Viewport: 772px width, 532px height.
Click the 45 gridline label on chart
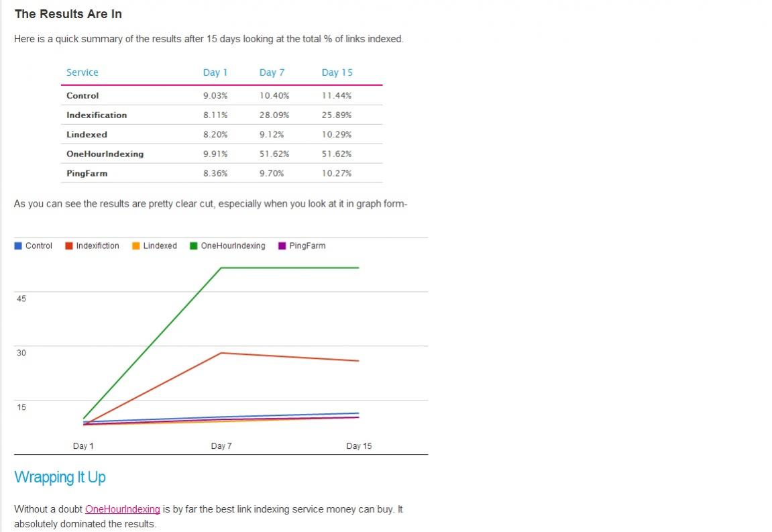[21, 299]
